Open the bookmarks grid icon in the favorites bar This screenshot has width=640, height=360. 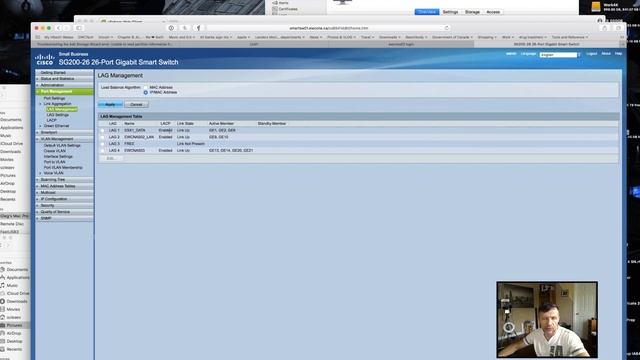(38, 37)
